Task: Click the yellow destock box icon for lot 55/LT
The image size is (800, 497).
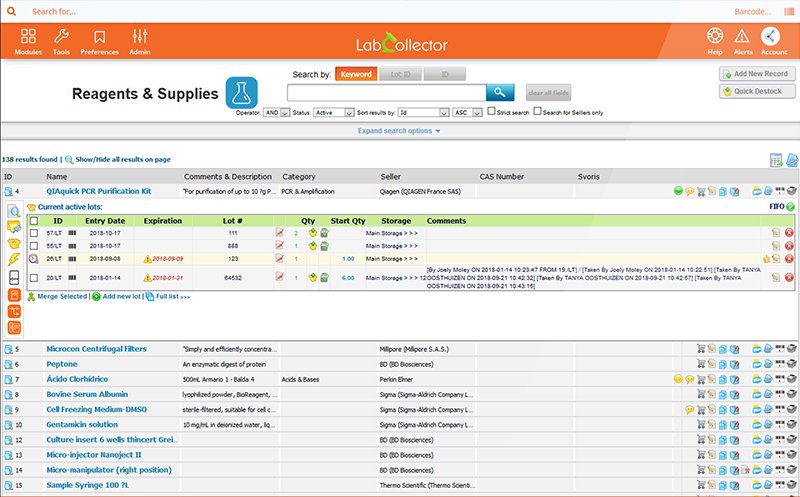Action: click(x=313, y=245)
